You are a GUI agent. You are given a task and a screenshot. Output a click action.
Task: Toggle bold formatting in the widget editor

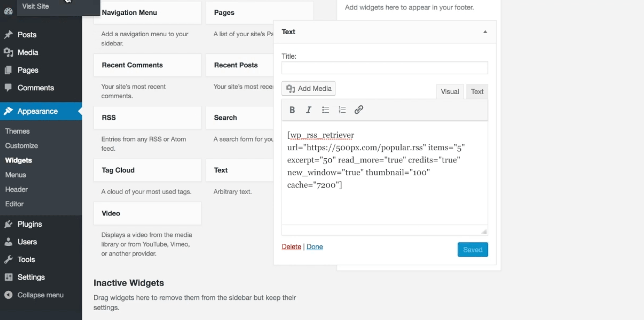click(x=292, y=110)
